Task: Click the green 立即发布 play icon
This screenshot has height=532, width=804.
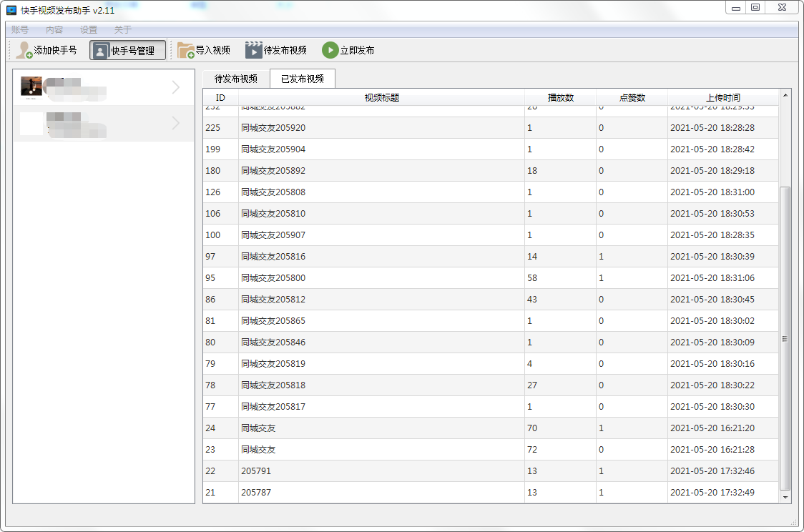Action: (x=330, y=50)
